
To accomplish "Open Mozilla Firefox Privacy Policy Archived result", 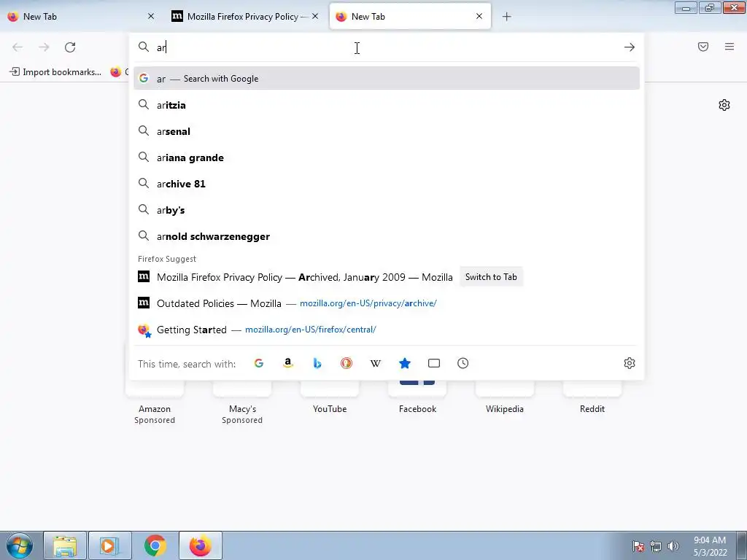I will click(387, 276).
